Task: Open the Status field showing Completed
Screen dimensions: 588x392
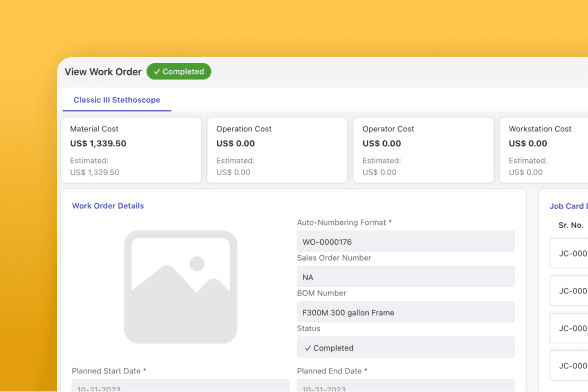Action: (406, 347)
